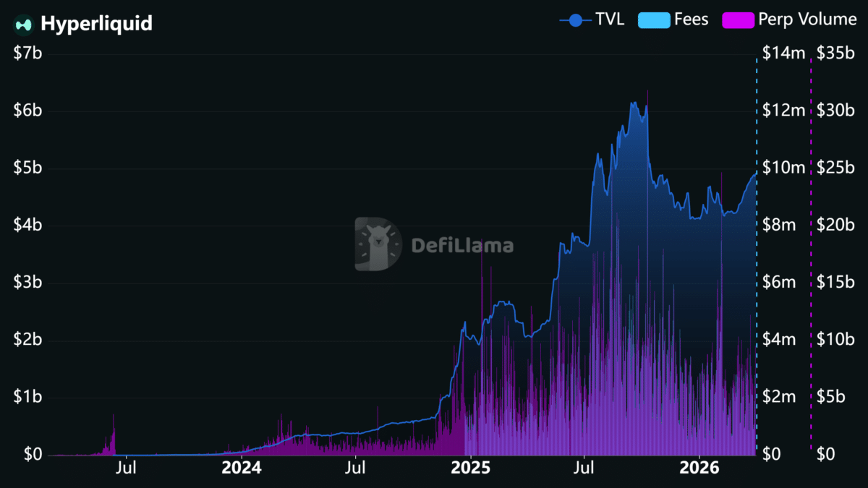Click the purple Perp Volume swatch
Image resolution: width=868 pixels, height=488 pixels.
click(x=738, y=20)
